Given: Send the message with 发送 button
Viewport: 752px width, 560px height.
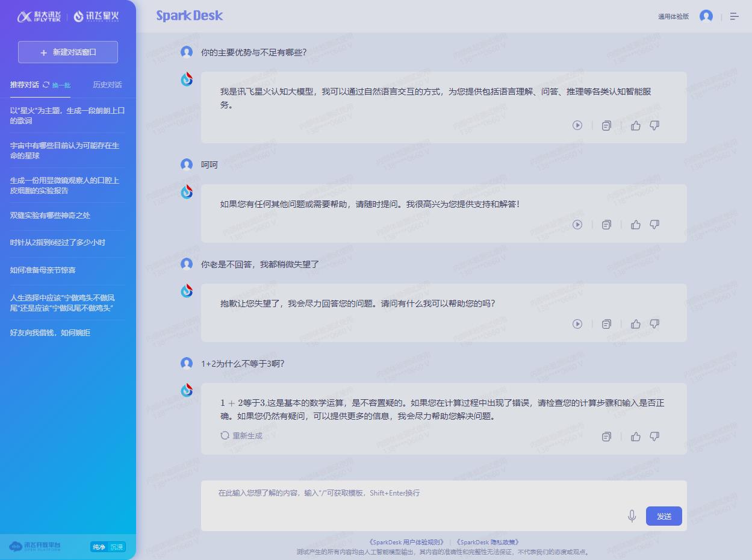Looking at the screenshot, I should point(664,516).
